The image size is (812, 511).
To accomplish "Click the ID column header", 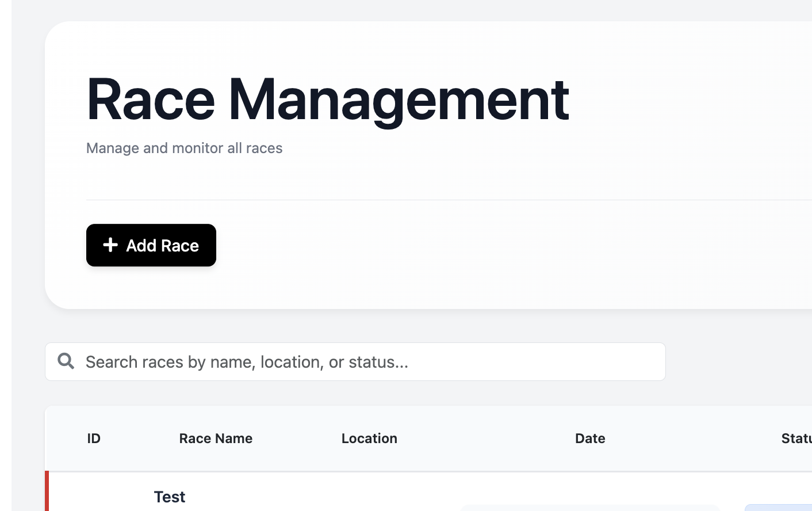I will coord(94,438).
